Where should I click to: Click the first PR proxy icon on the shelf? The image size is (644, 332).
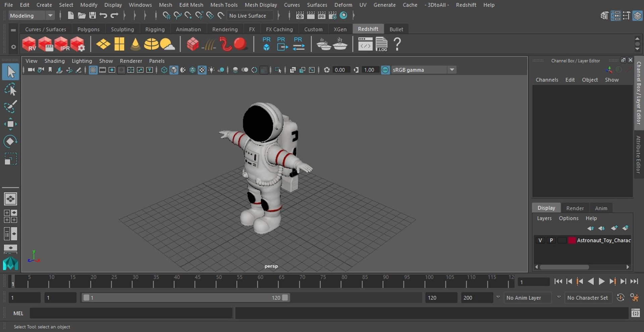point(266,44)
